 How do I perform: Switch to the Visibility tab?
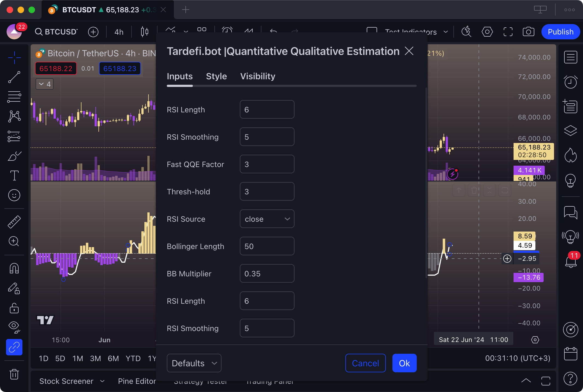tap(258, 76)
